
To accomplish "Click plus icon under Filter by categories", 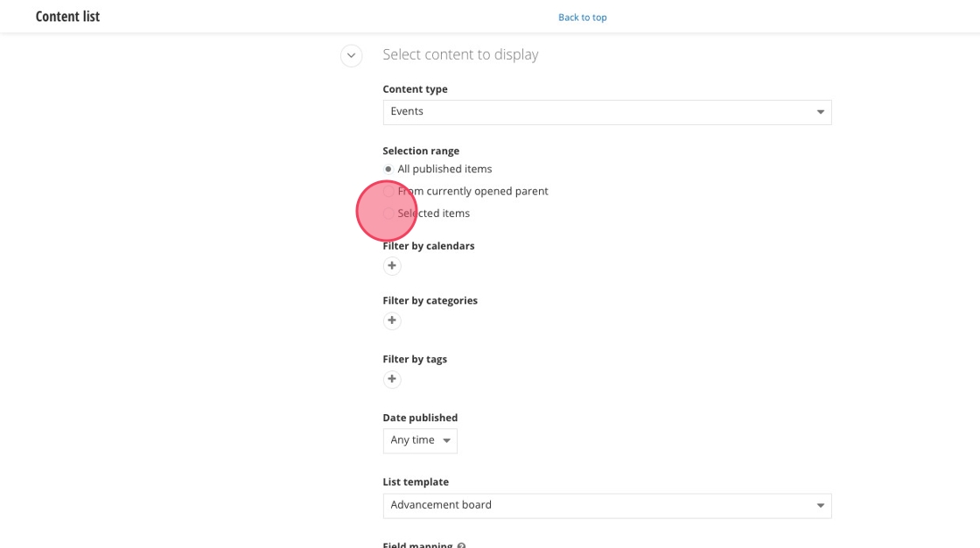I will [392, 320].
